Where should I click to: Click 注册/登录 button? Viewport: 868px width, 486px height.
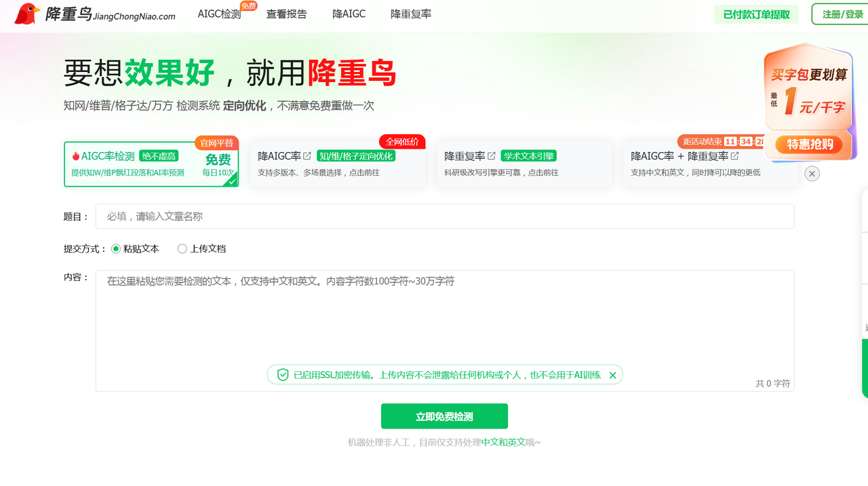[x=841, y=14]
